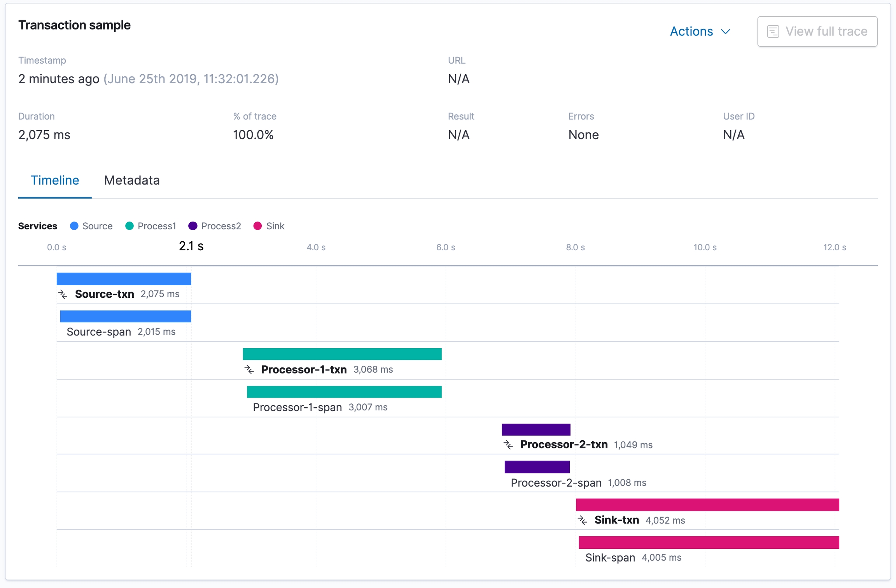Click the 2.1 s timeline marker
This screenshot has width=896, height=588.
[x=191, y=246]
